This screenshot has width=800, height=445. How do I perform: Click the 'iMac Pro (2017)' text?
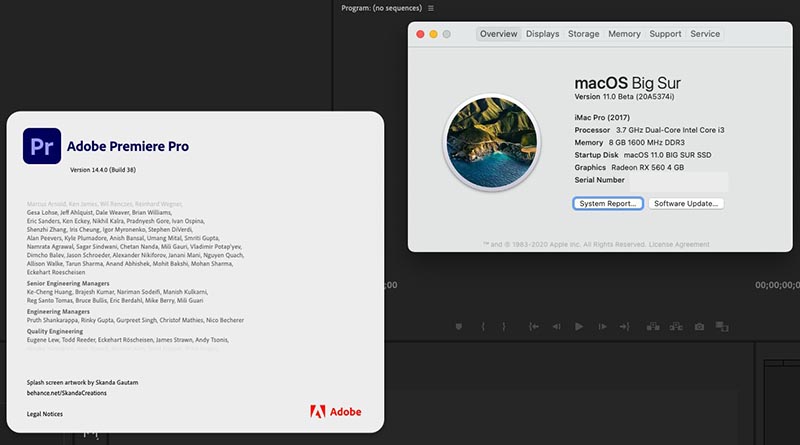(602, 117)
